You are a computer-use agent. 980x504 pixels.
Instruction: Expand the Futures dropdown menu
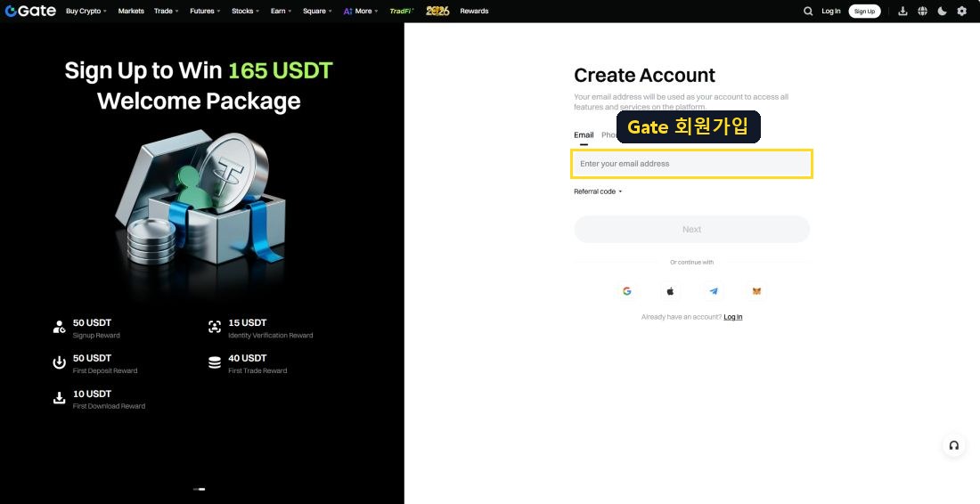click(x=205, y=12)
